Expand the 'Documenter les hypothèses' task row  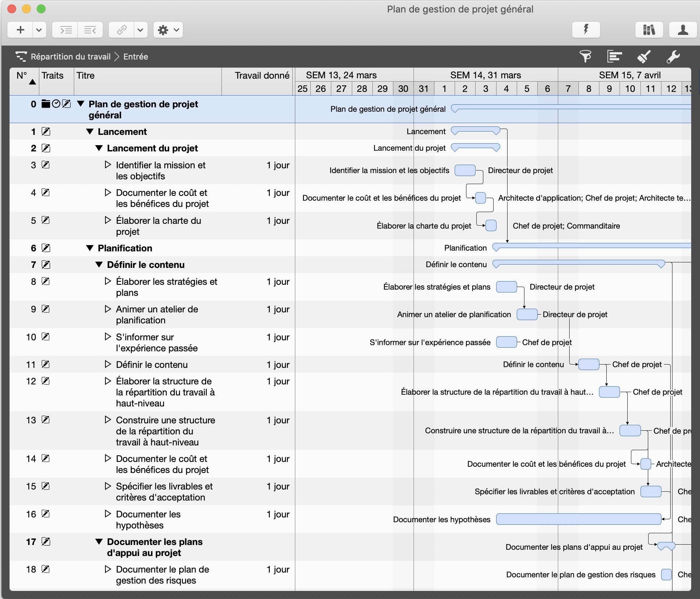[107, 514]
